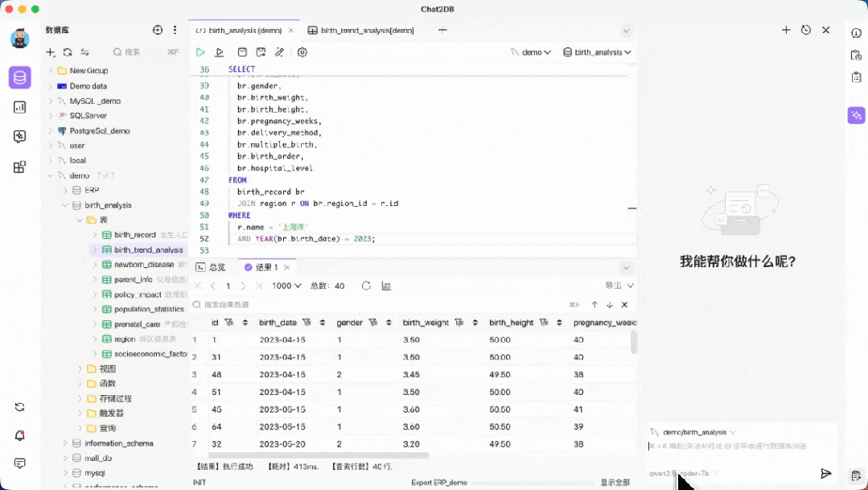
Task: Open the birth_analysis database dropdown
Action: tap(598, 52)
